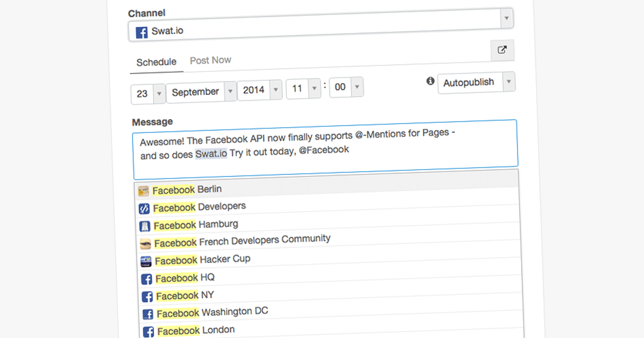This screenshot has height=338, width=644.
Task: Click the Facebook HQ page icon
Action: [147, 279]
